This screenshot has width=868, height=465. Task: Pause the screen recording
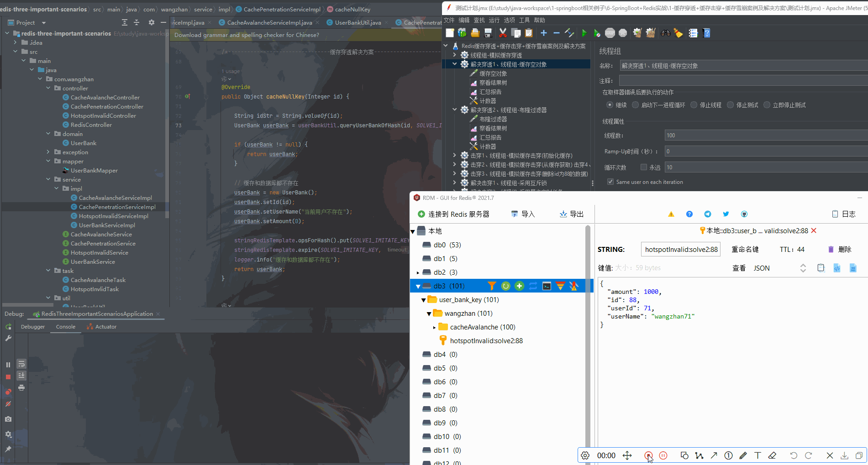pos(663,455)
